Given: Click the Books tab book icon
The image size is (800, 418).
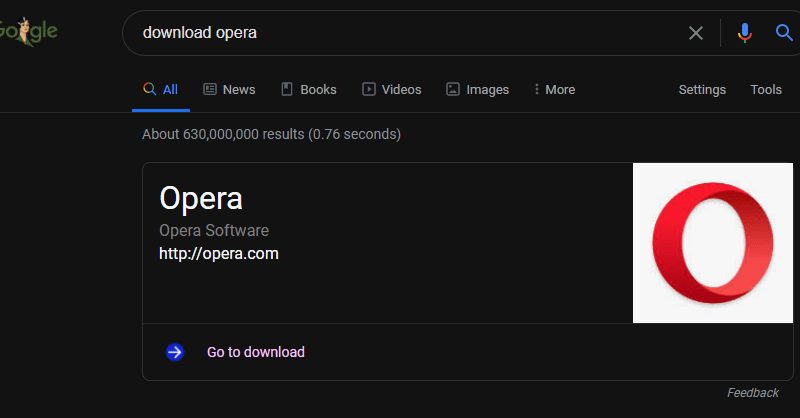Looking at the screenshot, I should pyautogui.click(x=287, y=89).
